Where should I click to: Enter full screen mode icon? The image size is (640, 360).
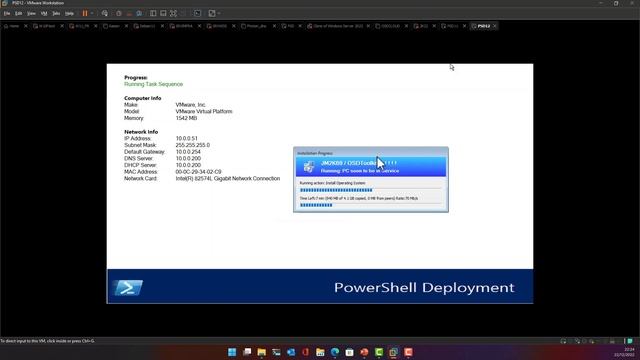click(x=173, y=13)
